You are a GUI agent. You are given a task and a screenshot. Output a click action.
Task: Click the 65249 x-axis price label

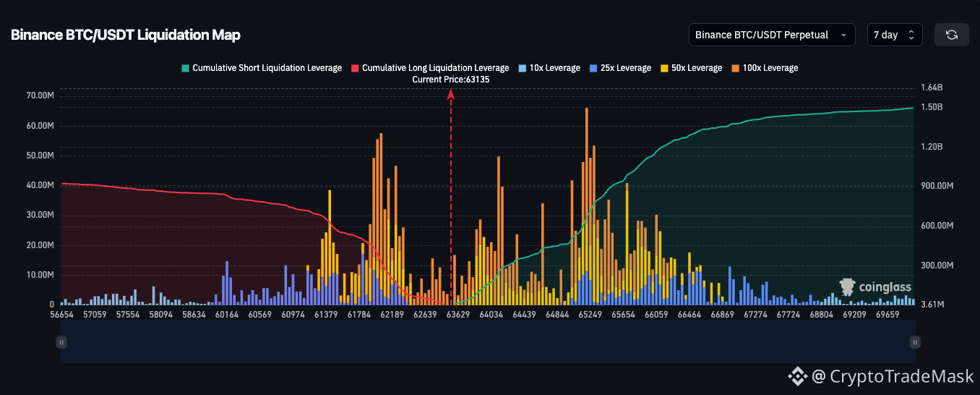tap(590, 315)
